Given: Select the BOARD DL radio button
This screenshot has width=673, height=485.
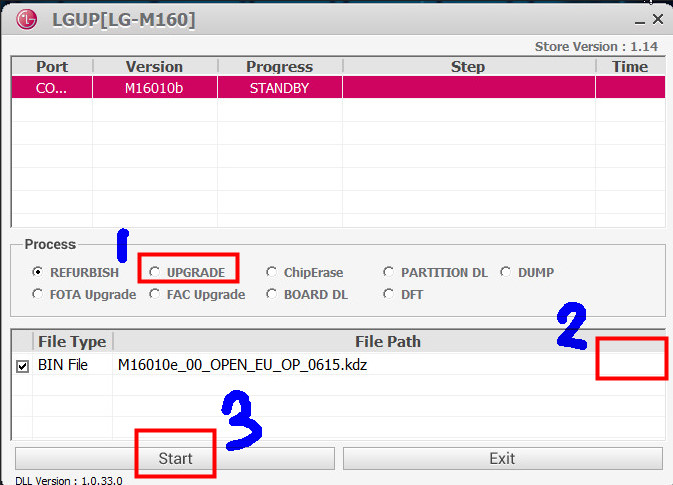Looking at the screenshot, I should 271,294.
